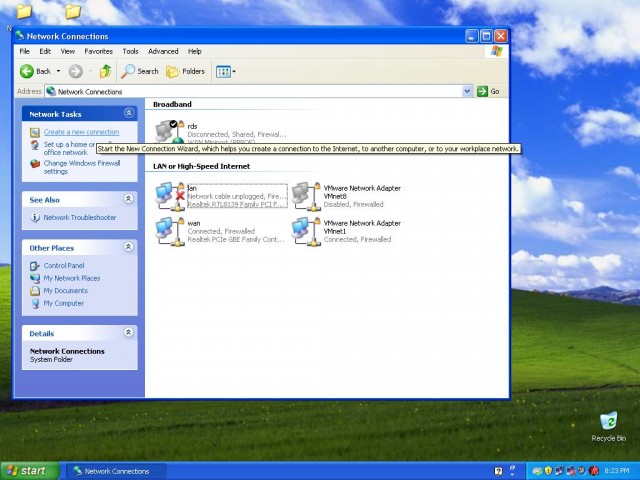Click the Back arrow toolbar icon
This screenshot has width=640, height=480.
click(x=27, y=71)
